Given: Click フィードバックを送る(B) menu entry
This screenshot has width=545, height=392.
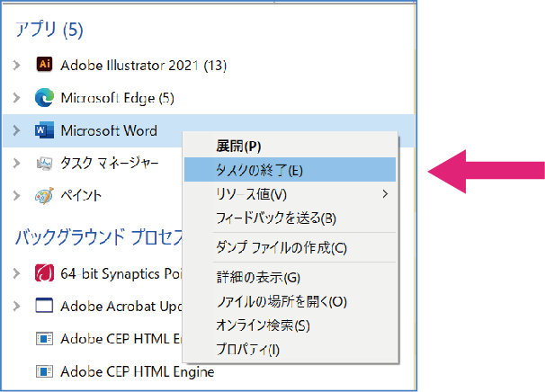Looking at the screenshot, I should pyautogui.click(x=276, y=218).
